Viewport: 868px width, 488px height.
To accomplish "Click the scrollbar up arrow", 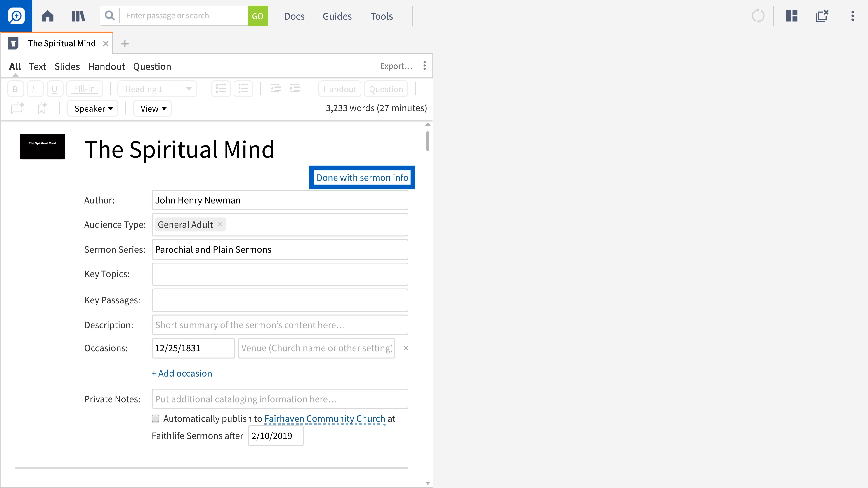I will (428, 124).
